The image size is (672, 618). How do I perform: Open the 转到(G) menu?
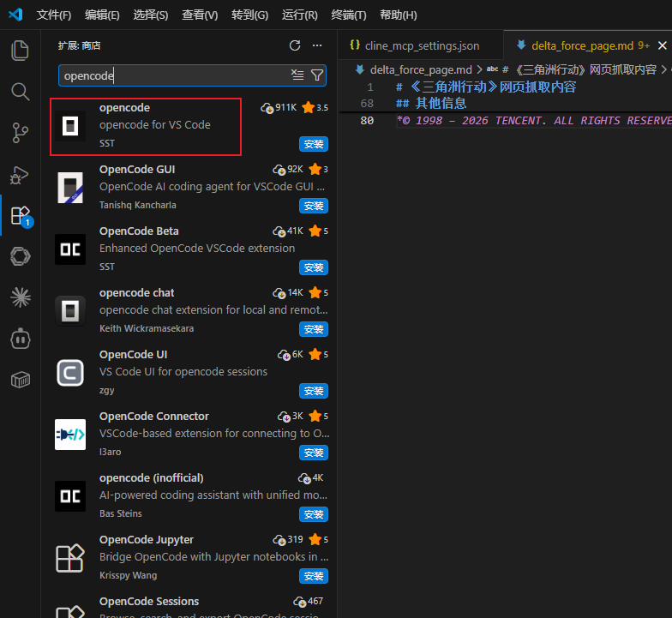(x=250, y=15)
